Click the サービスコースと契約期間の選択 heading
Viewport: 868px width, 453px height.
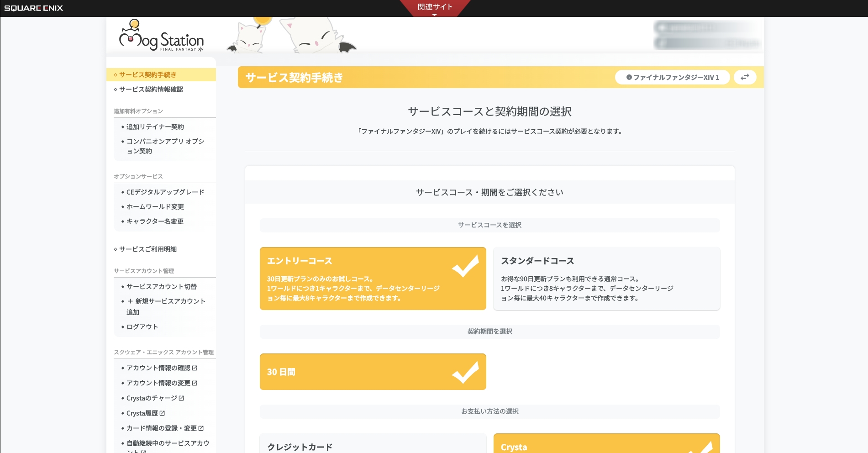pos(490,111)
